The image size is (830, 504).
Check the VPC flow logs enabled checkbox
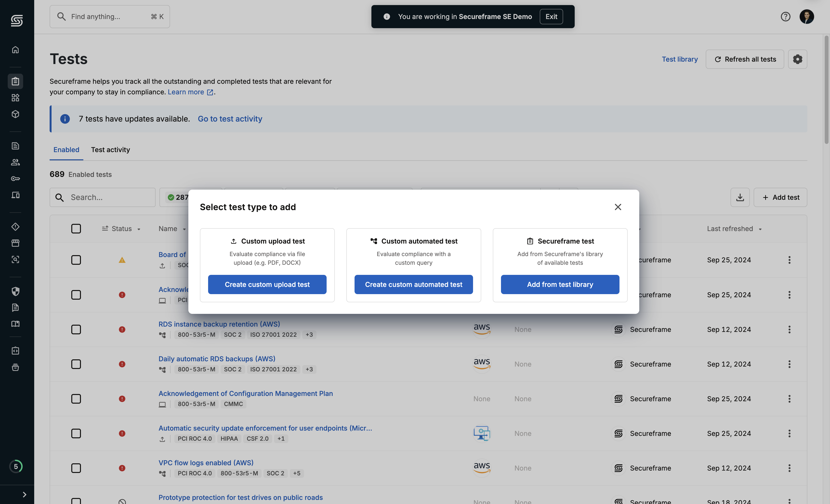click(76, 468)
